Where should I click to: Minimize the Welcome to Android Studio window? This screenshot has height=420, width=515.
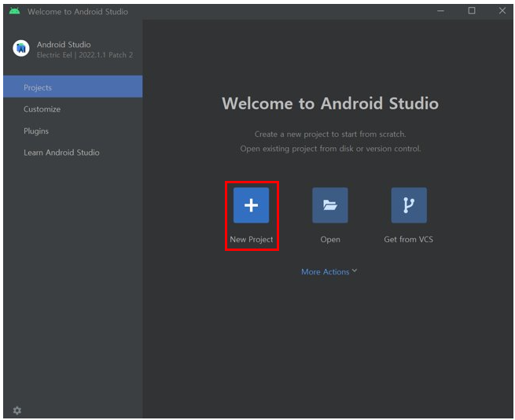pyautogui.click(x=441, y=11)
